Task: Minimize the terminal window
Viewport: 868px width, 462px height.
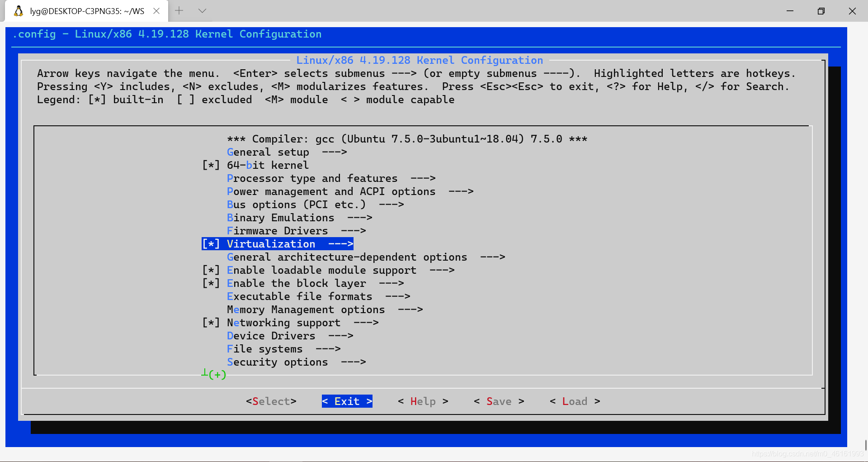Action: pyautogui.click(x=790, y=11)
